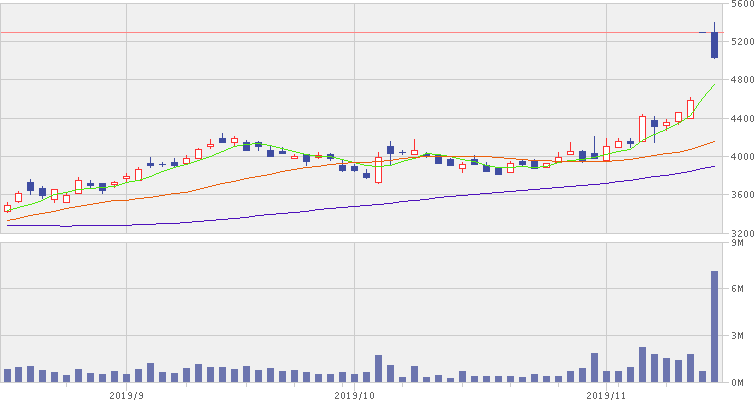
Task: Click the 9M volume axis label
Action: point(743,243)
